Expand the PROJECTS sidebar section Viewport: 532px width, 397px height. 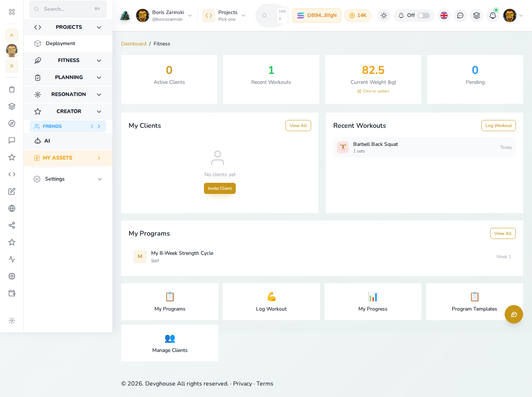point(68,27)
